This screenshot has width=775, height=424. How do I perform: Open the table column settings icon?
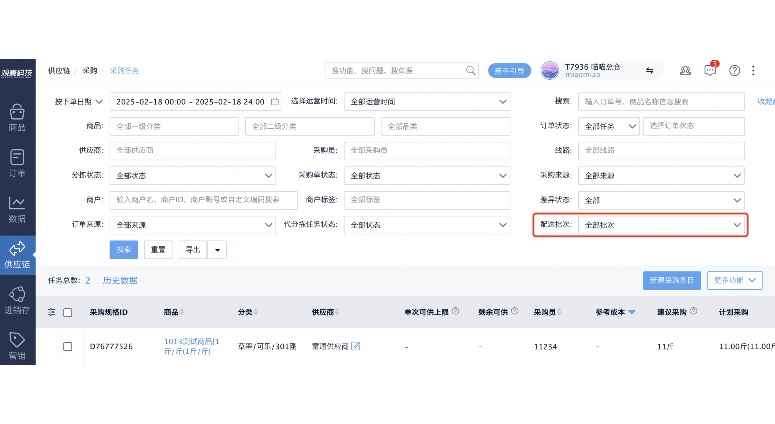click(51, 312)
